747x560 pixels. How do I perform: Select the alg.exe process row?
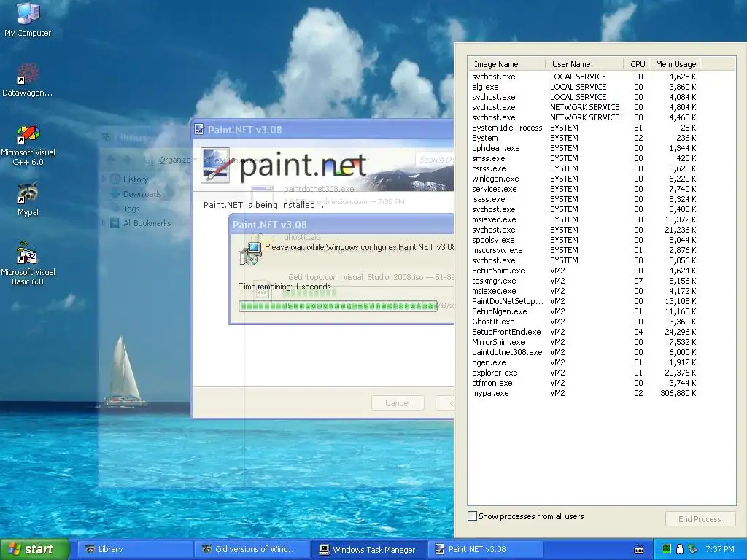tap(584, 87)
